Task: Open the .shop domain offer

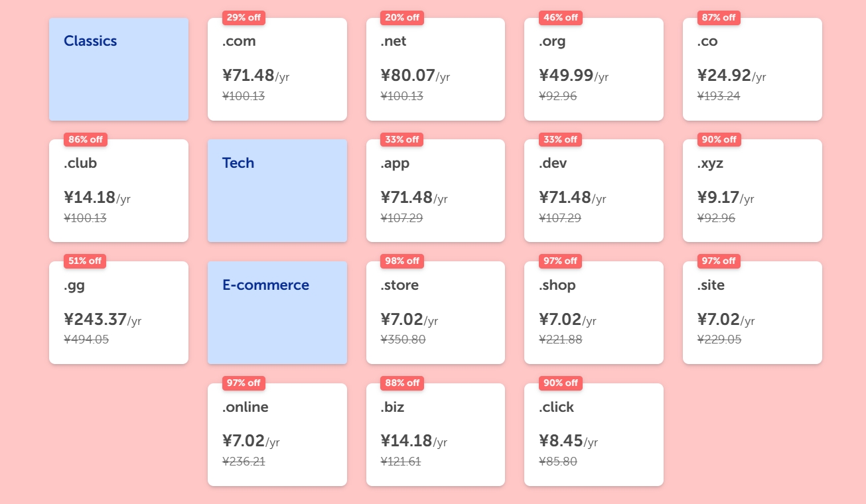Action: [x=593, y=313]
